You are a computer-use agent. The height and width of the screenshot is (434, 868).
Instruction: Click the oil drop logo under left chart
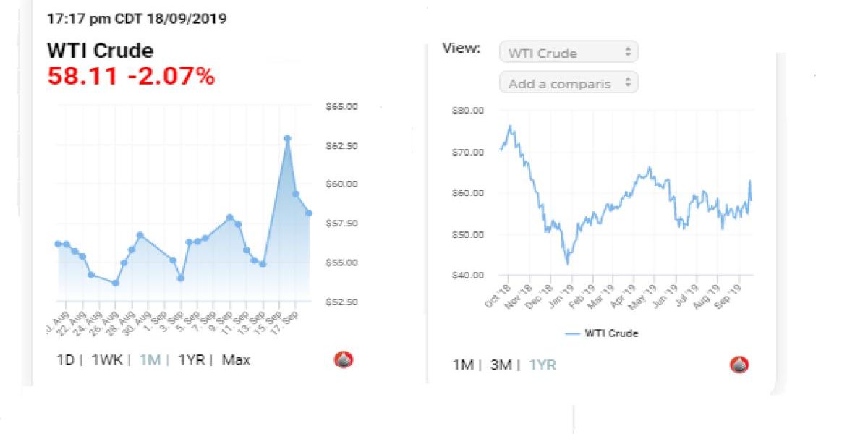click(x=344, y=359)
